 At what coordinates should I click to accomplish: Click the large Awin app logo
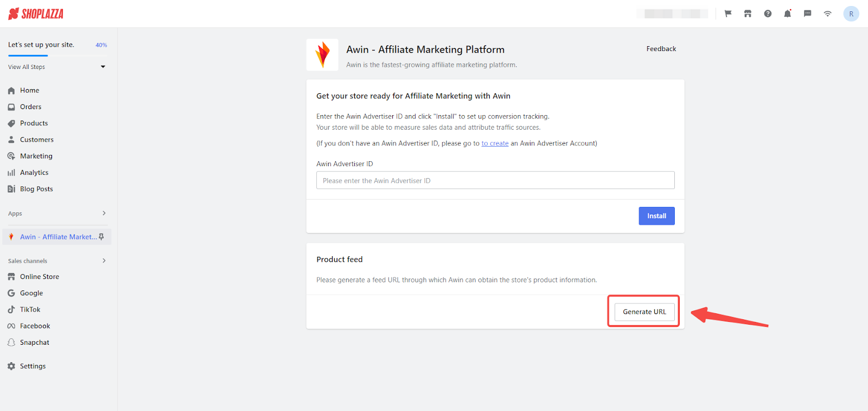click(x=322, y=54)
